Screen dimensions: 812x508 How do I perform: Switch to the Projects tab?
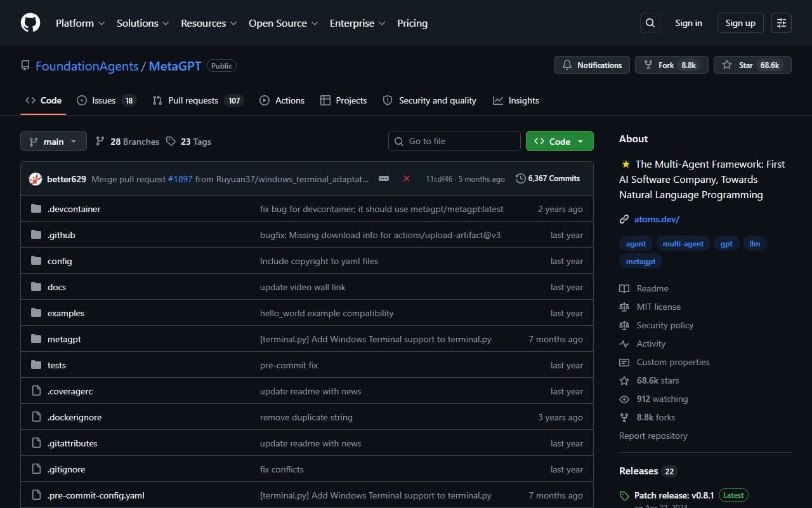[343, 100]
